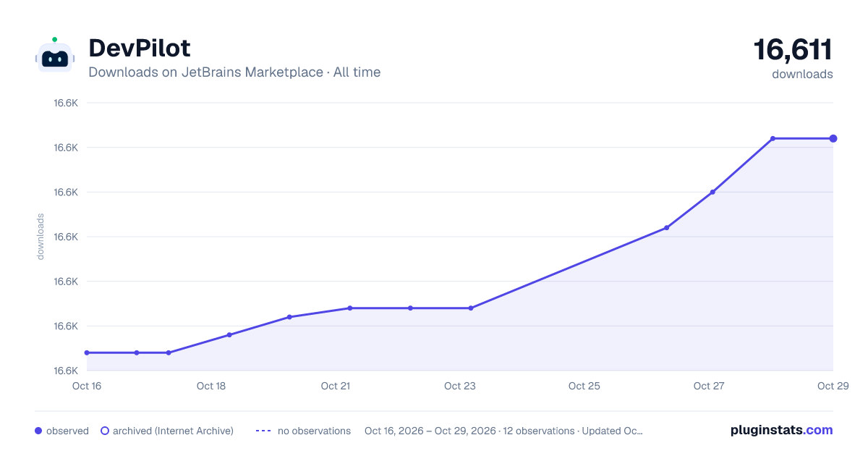Screen dimensions: 868x456
Task: Click the Oct 18 axis label
Action: [x=211, y=386]
